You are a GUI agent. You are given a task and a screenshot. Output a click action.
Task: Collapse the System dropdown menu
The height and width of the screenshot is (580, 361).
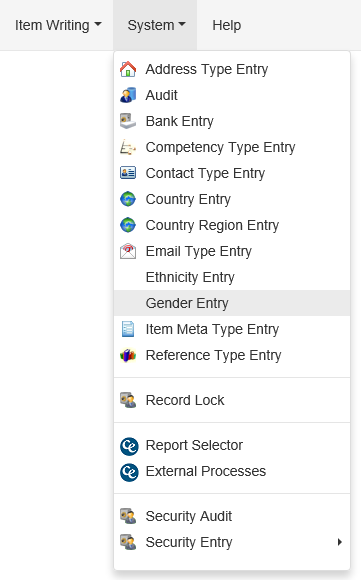pos(155,25)
